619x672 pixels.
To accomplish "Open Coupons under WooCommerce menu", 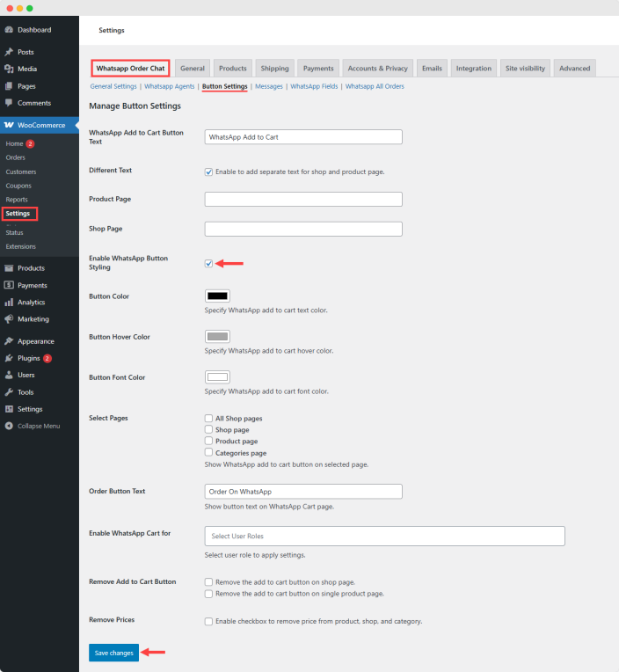I will (18, 186).
